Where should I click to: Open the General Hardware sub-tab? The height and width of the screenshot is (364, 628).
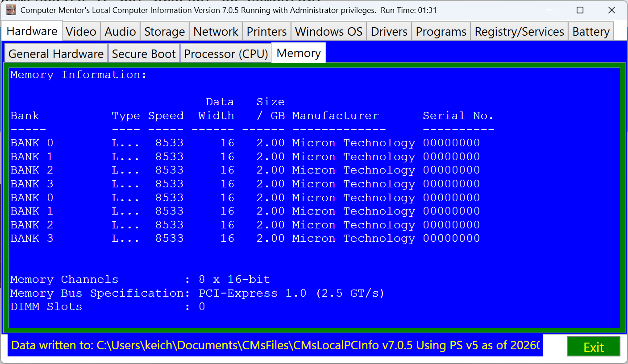(56, 54)
